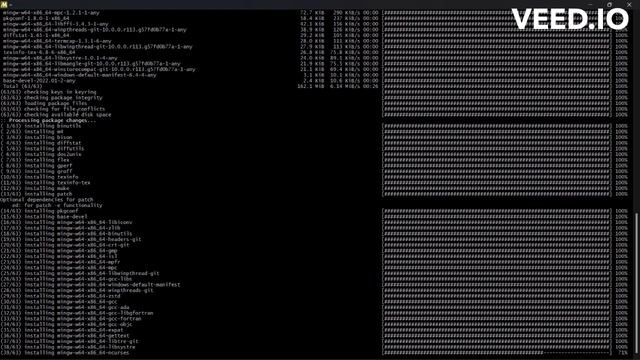Click 'installing mingw-w64-x86_64-libtre-git' line
This screenshot has height=360, width=640.
(70, 342)
